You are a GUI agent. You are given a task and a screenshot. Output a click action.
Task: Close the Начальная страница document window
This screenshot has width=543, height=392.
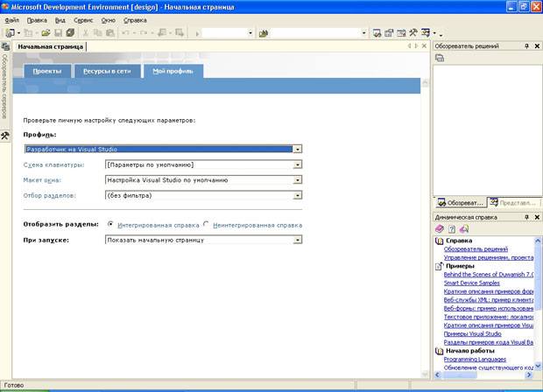tap(424, 46)
